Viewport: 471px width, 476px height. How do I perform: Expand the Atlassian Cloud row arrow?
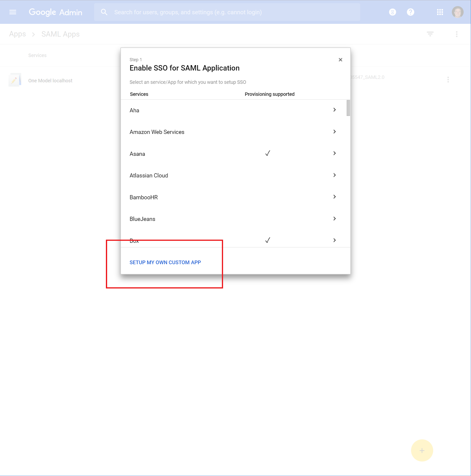coord(334,175)
